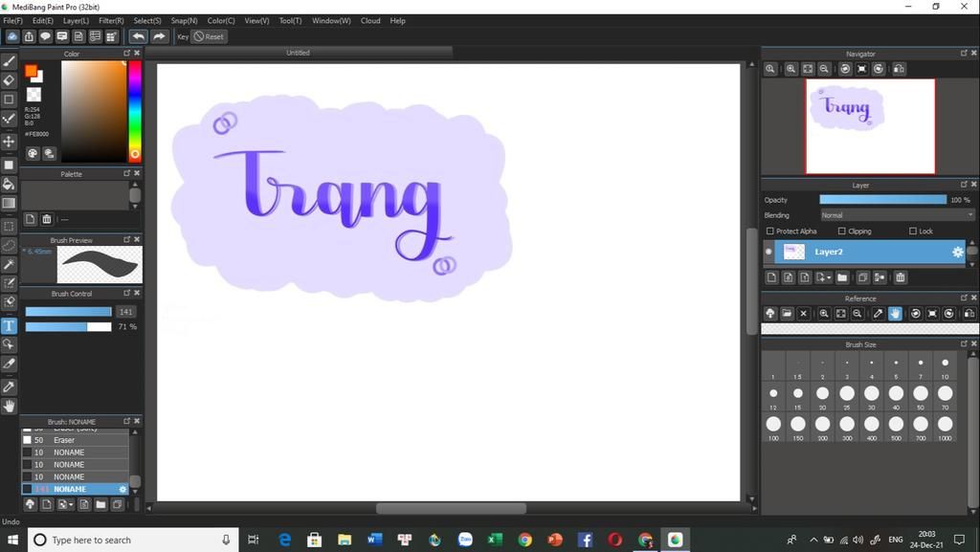Click the export share icon in the toolbar
The image size is (980, 552).
point(29,36)
